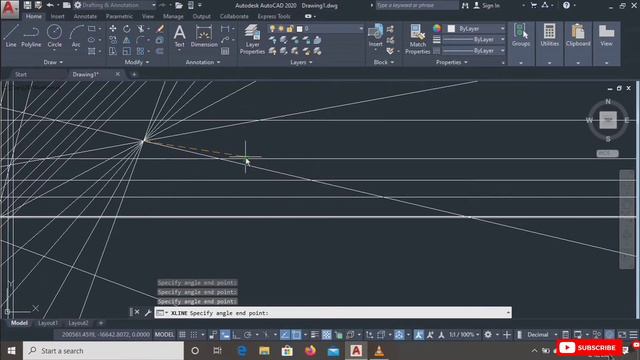Screen dimensions: 640x360
Task: Toggle drawing grid display in status bar
Action: point(182,335)
